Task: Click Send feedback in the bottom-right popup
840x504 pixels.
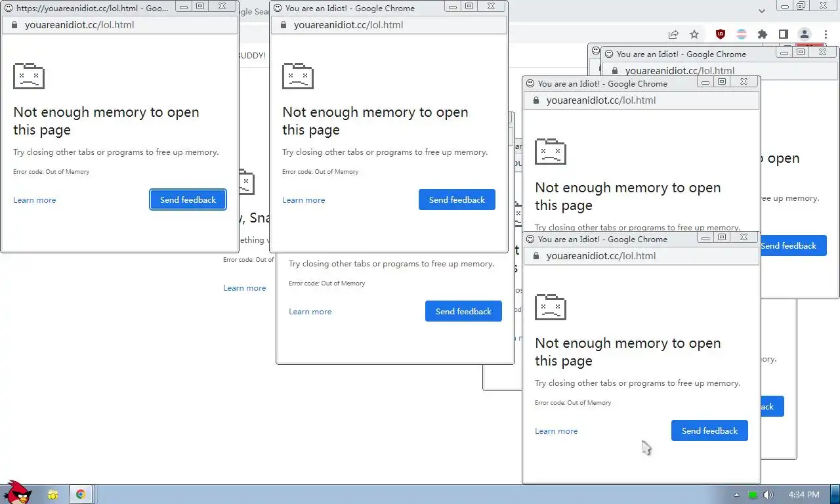Action: (709, 430)
